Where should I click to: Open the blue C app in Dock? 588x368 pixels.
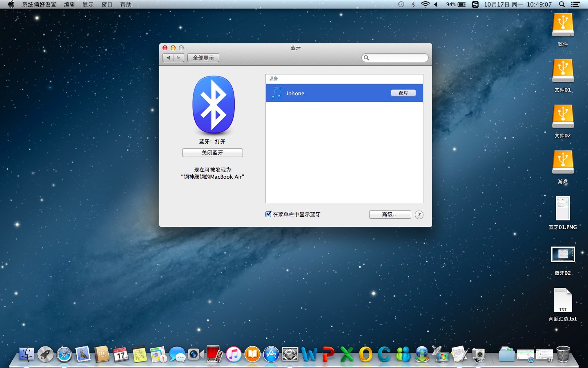384,354
